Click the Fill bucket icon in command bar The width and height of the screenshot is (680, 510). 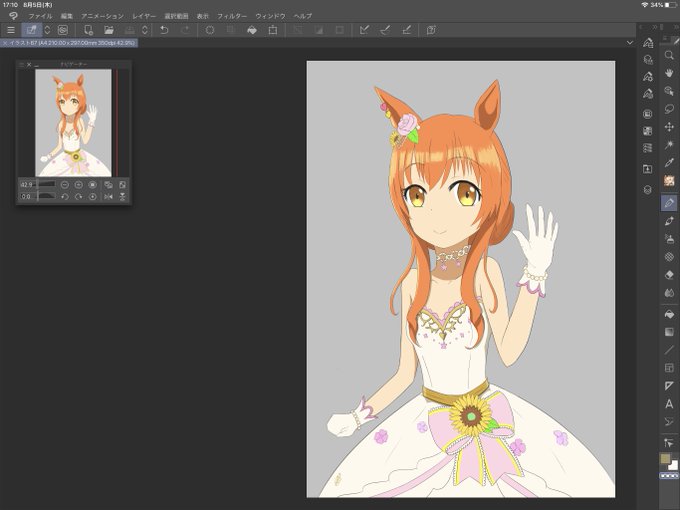coord(252,30)
